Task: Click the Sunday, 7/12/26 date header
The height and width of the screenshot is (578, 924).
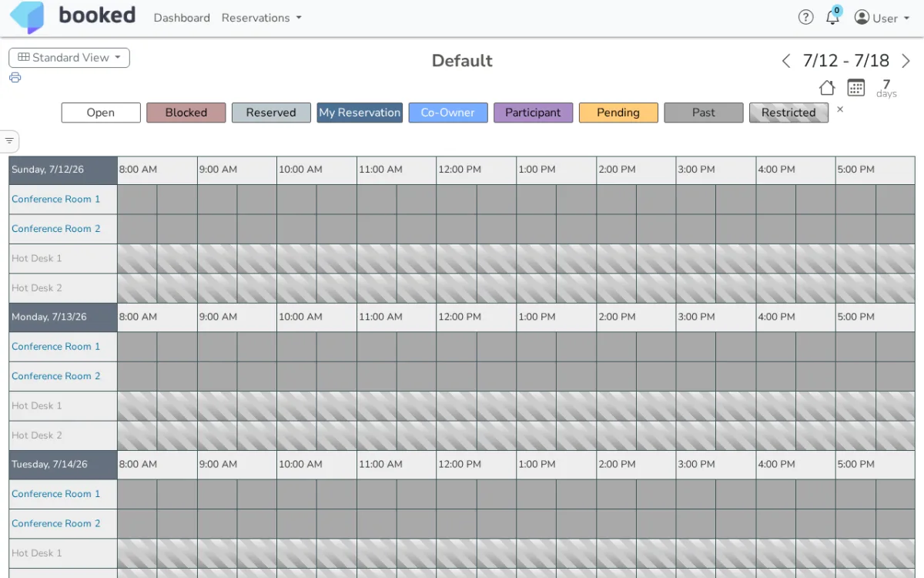Action: (63, 170)
